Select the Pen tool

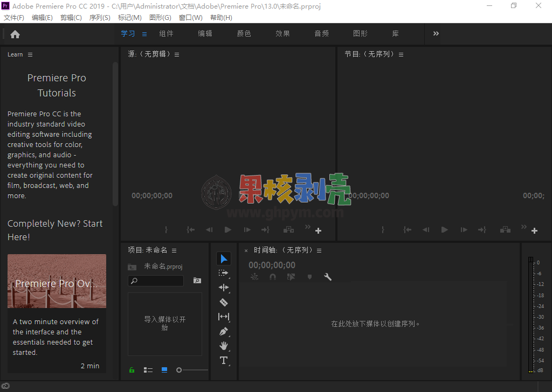[224, 332]
